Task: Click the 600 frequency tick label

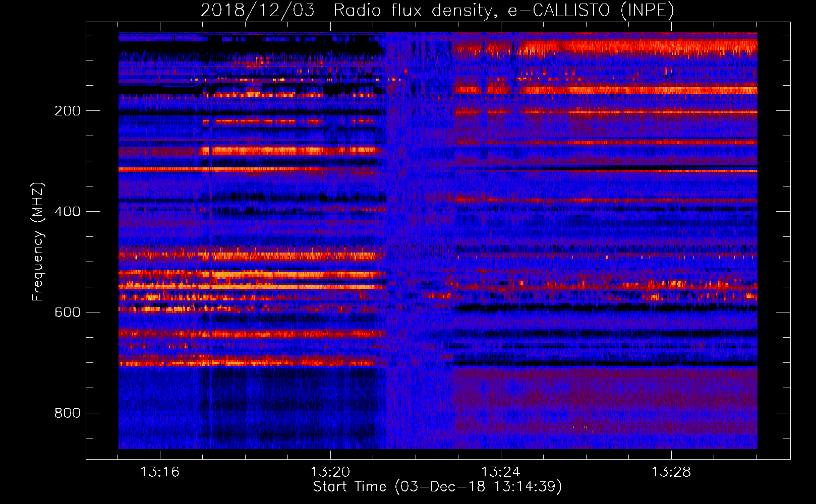Action: click(68, 312)
